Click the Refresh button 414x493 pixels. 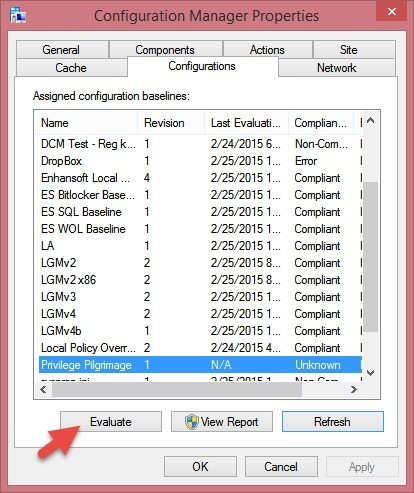333,422
